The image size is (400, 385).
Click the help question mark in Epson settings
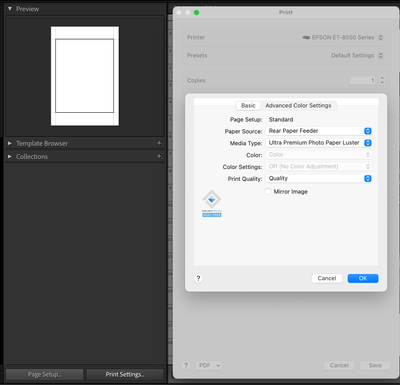[x=198, y=278]
